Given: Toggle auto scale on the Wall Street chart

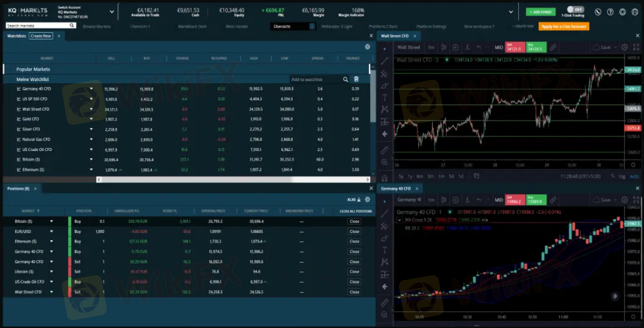Looking at the screenshot, I should click(x=633, y=176).
